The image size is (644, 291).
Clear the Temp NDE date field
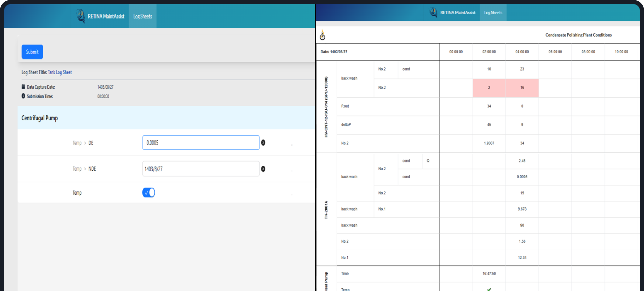pos(263,169)
